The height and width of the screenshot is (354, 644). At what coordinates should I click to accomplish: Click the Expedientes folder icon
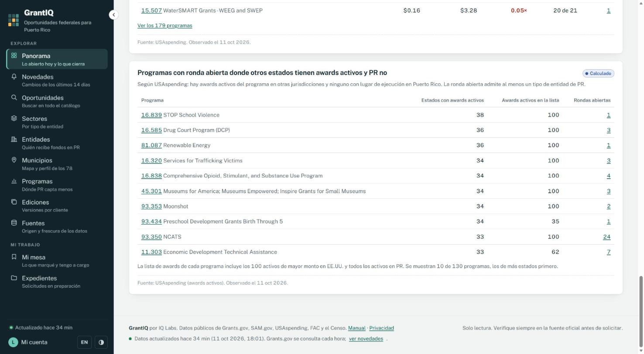tap(14, 278)
